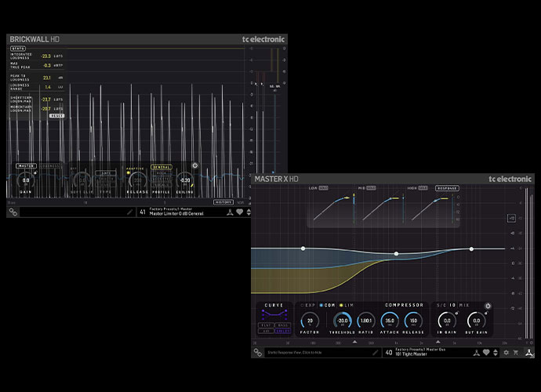Click the MID band transfer curve thumbnail
The image size is (541, 392).
pos(383,208)
